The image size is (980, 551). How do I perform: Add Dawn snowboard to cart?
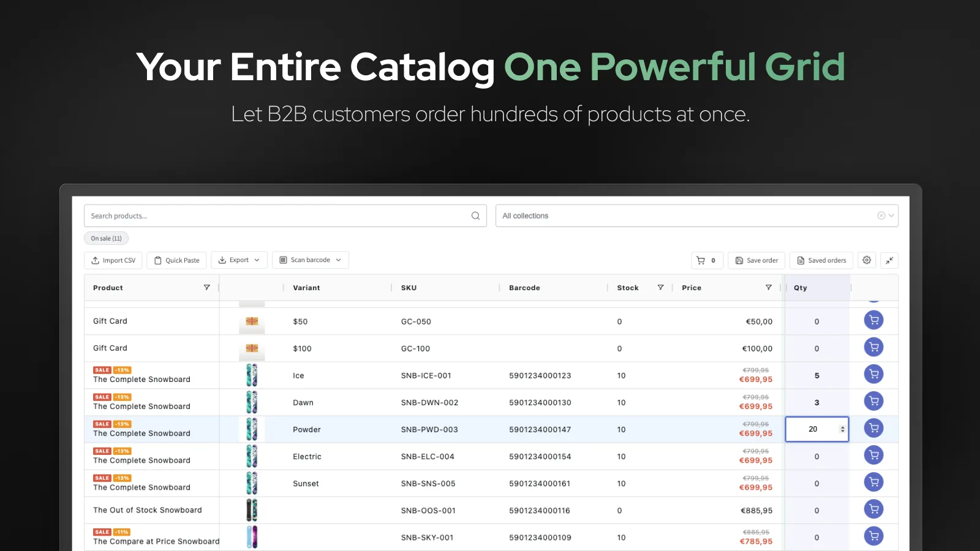click(x=874, y=401)
